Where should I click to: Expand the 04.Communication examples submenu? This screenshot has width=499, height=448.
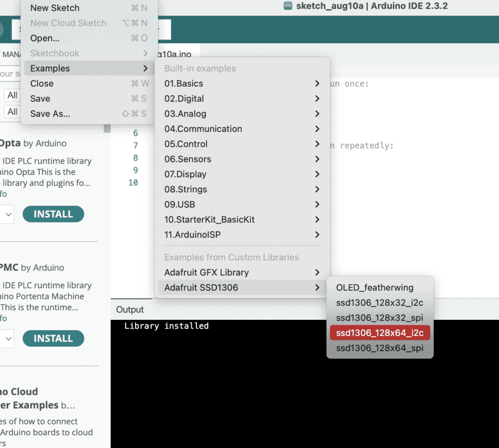coord(242,129)
